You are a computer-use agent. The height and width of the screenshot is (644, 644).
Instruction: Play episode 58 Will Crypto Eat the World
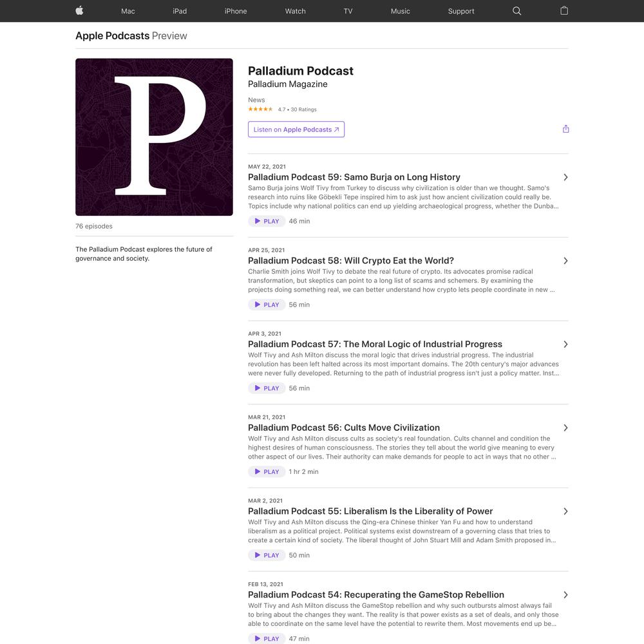(x=267, y=305)
